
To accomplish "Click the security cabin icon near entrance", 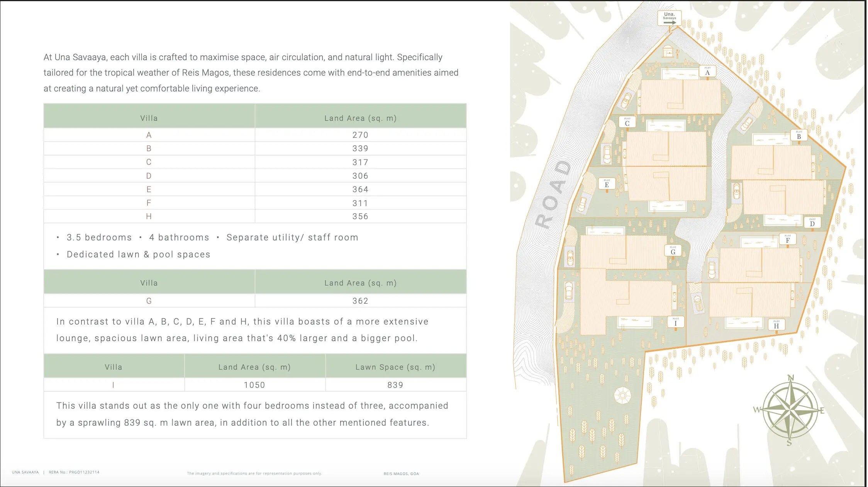I will click(668, 51).
